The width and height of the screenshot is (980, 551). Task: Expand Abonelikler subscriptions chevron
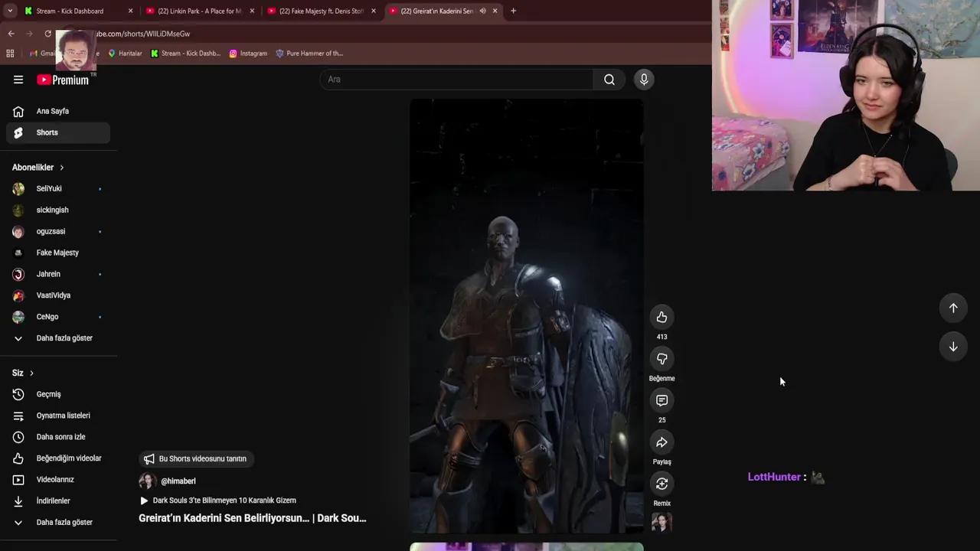click(62, 168)
